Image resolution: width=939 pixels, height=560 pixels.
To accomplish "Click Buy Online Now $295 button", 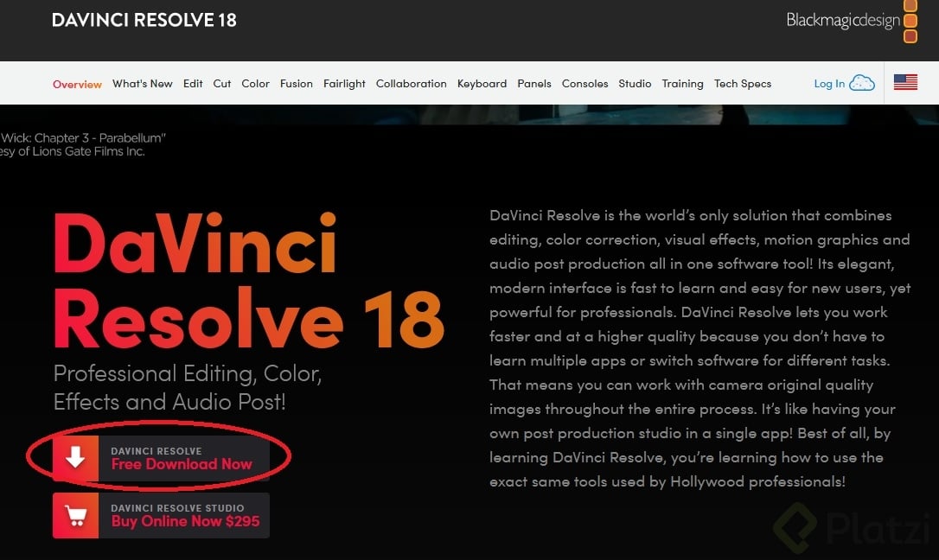I will click(x=161, y=515).
